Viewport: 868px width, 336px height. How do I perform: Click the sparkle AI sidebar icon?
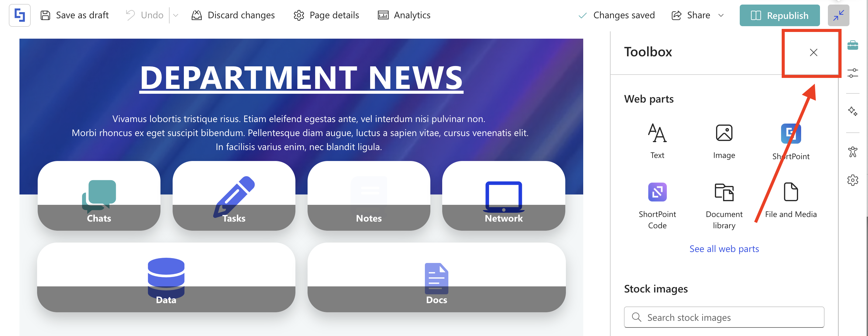[852, 111]
